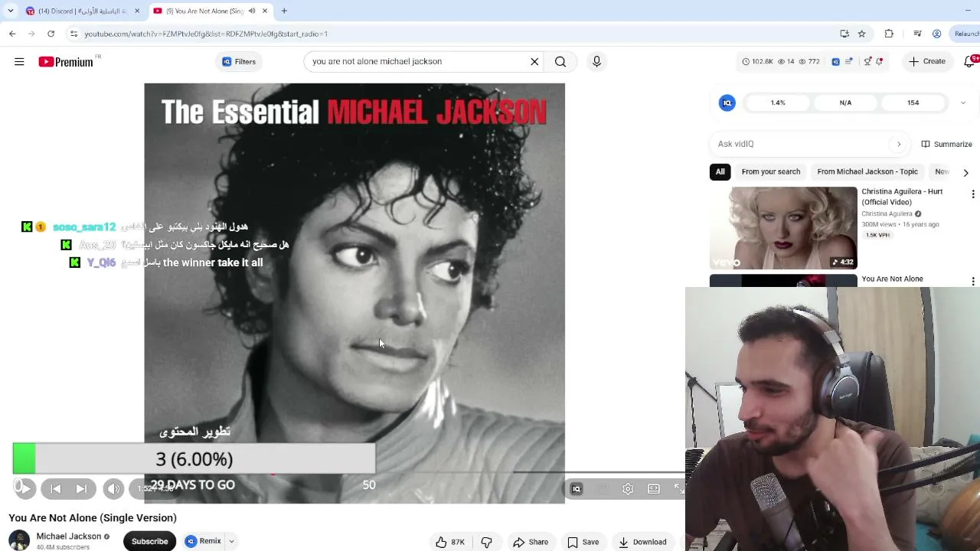Close the Discord tab

pos(138,11)
